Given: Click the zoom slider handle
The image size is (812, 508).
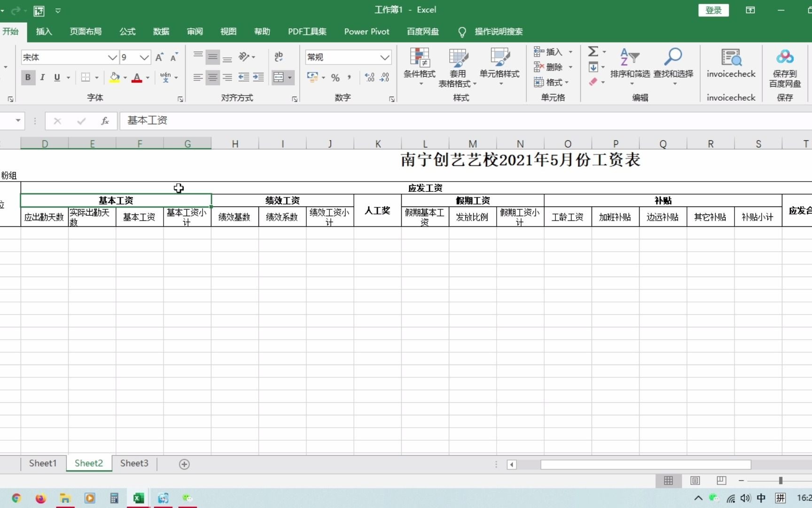Looking at the screenshot, I should click(781, 480).
